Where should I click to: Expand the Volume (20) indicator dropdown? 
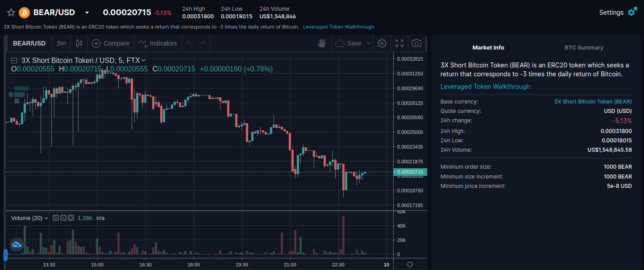[x=46, y=218]
